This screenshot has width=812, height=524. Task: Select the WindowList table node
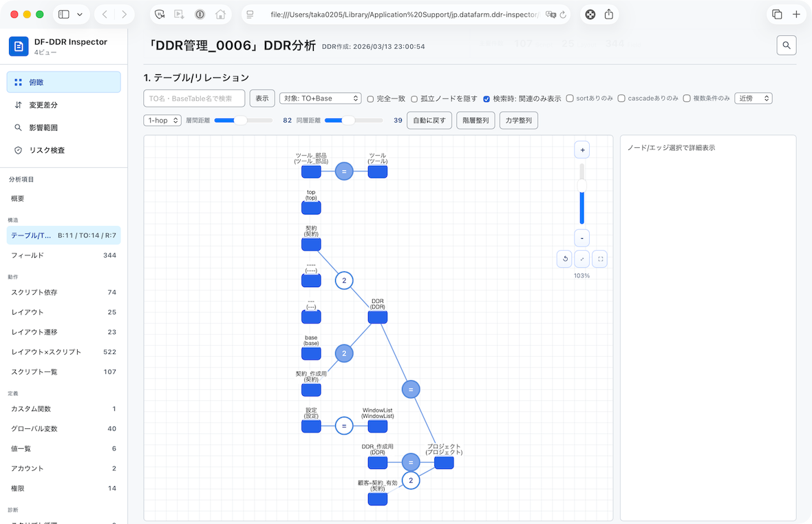378,426
